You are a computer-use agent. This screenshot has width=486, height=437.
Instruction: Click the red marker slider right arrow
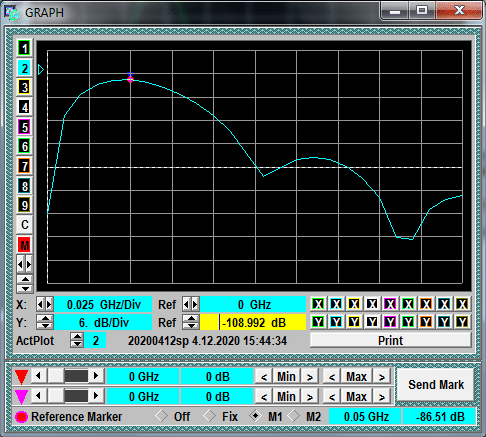point(96,376)
